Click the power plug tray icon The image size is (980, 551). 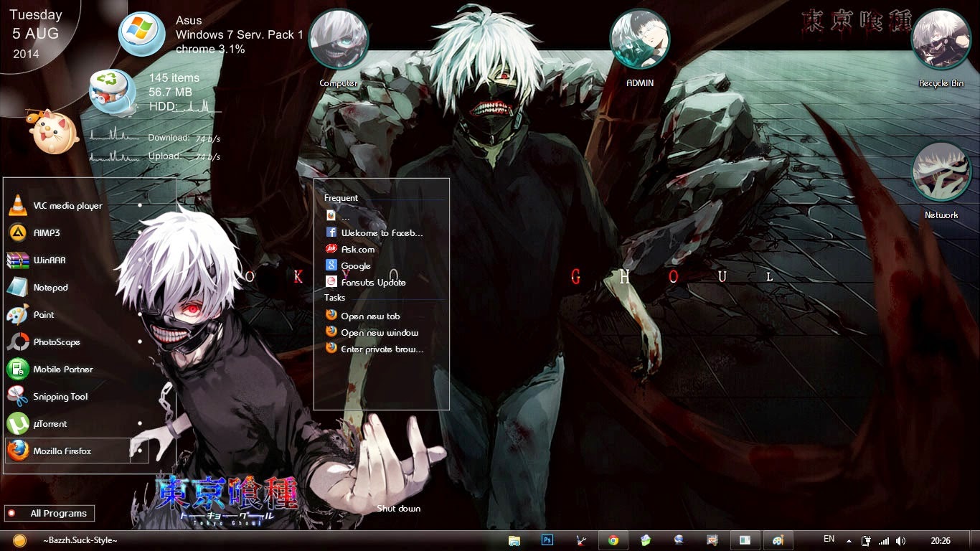click(x=867, y=541)
